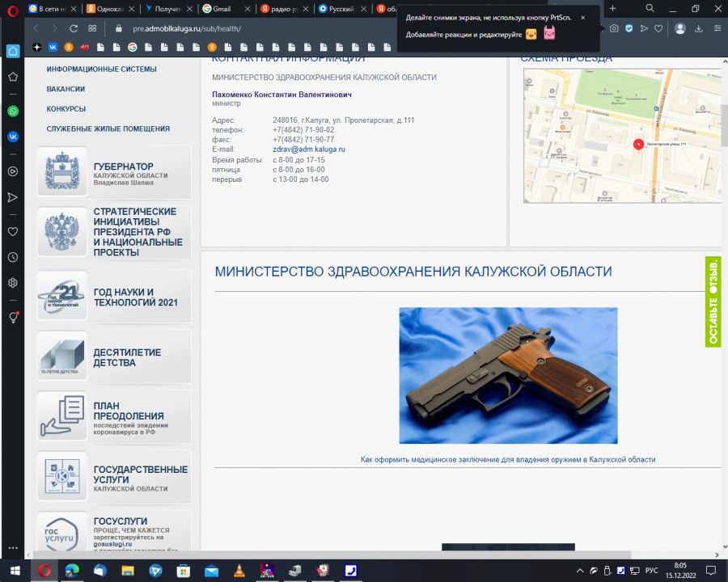Open Opera sidebar settings gear
Screen dimensions: 728x582
click(x=13, y=283)
